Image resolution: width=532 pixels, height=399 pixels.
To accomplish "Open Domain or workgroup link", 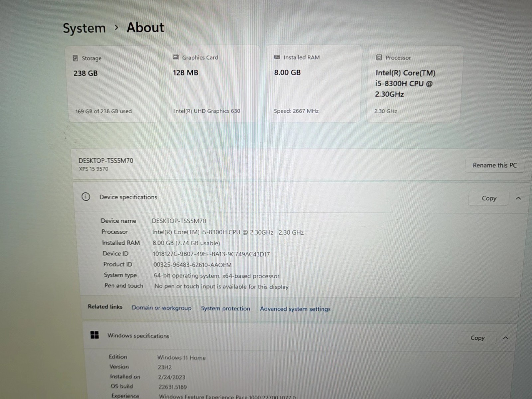I will pos(162,308).
